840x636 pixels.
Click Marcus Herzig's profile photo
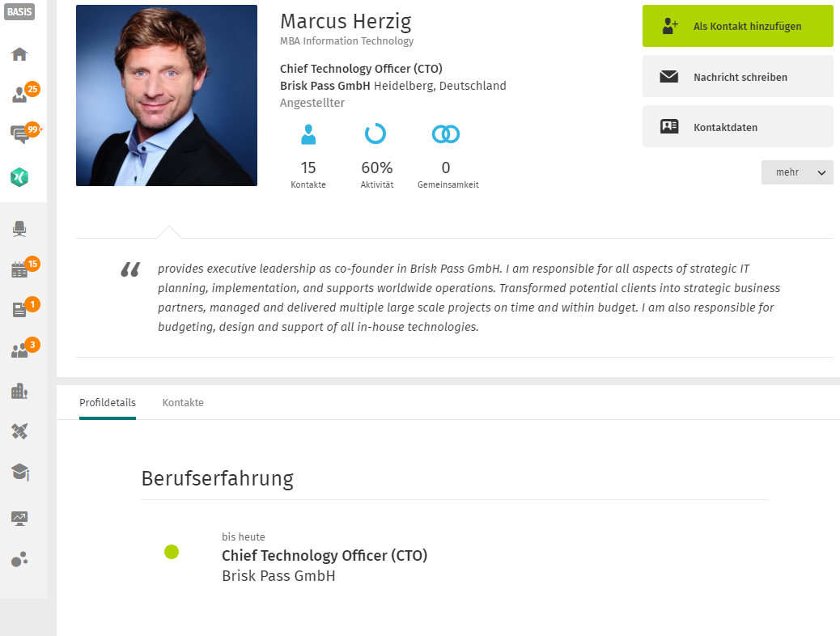click(167, 95)
